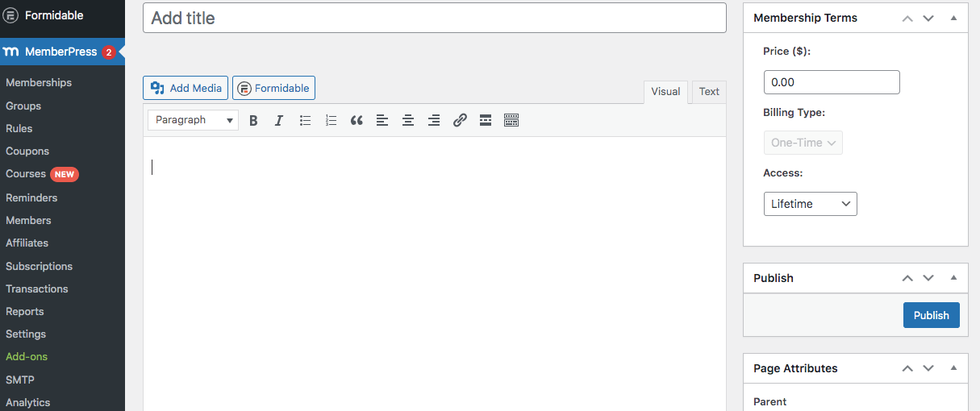980x411 pixels.
Task: Add a blockquote to content
Action: click(357, 120)
